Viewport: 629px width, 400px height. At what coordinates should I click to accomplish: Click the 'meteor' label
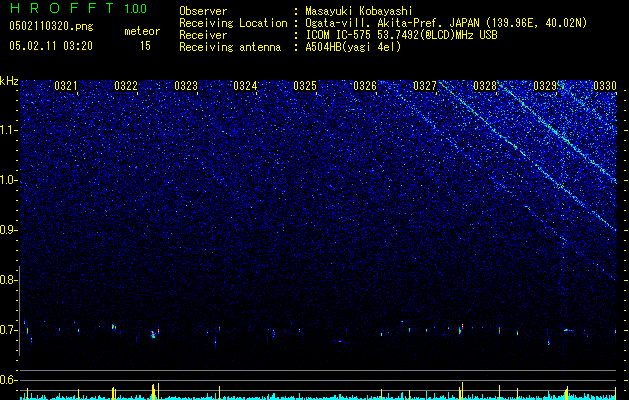(142, 31)
